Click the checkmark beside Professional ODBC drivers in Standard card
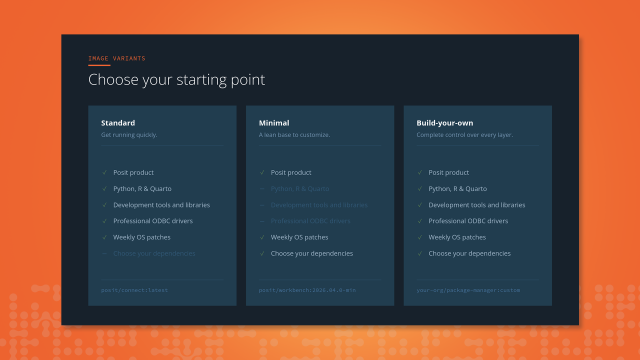The width and height of the screenshot is (640, 360). tap(104, 221)
